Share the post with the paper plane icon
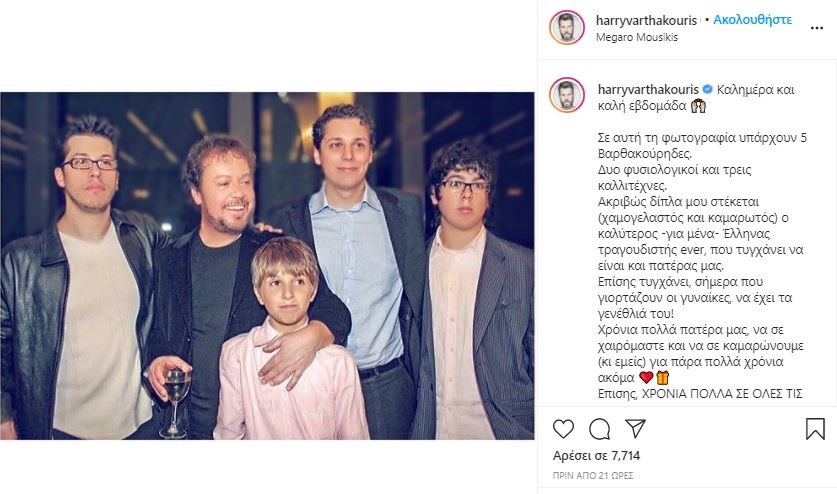Viewport: 837px width, 494px height. point(635,429)
